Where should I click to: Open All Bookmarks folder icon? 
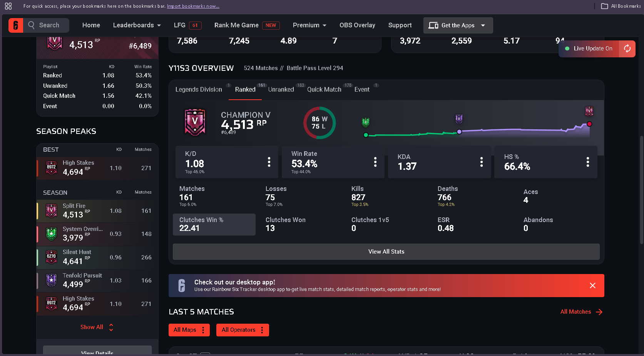tap(604, 6)
